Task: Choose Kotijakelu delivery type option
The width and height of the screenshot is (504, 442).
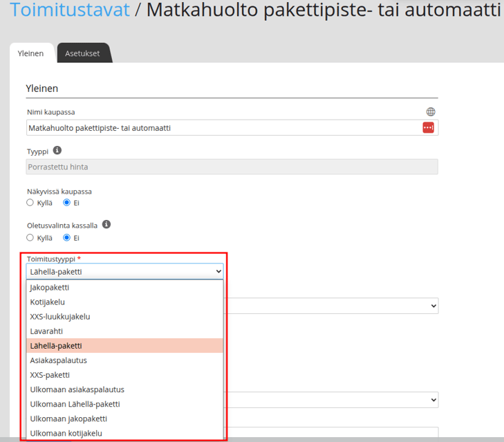Action: tap(124, 302)
